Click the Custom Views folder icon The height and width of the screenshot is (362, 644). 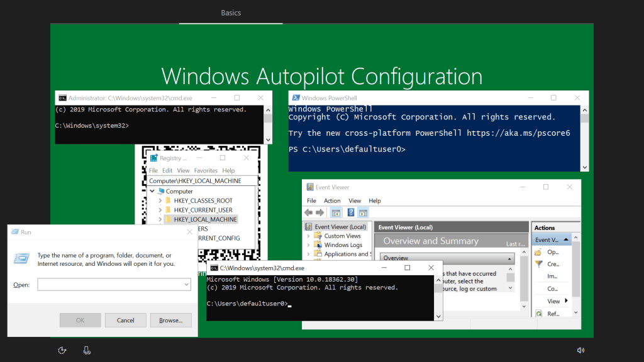(318, 236)
